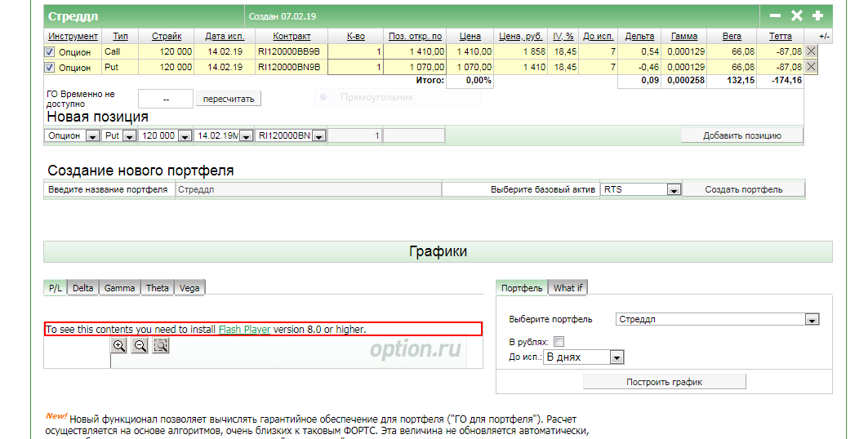
Task: Open the What if tab
Action: point(568,288)
